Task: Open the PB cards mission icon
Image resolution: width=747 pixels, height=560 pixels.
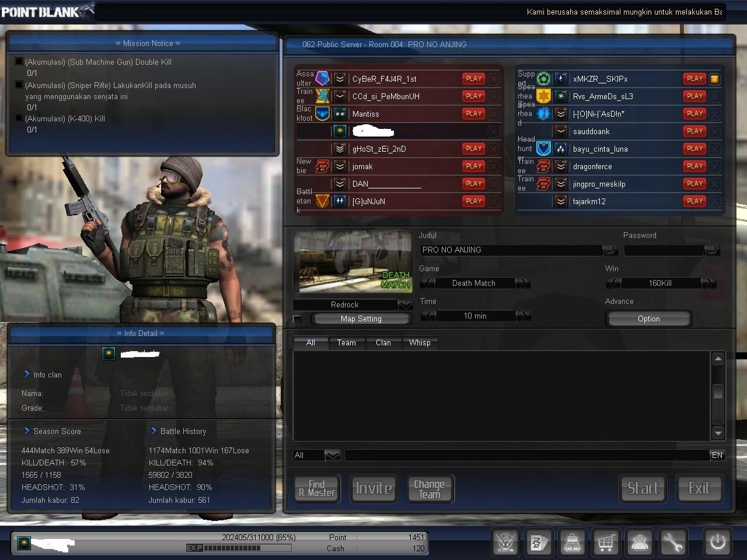Action: pos(539,542)
